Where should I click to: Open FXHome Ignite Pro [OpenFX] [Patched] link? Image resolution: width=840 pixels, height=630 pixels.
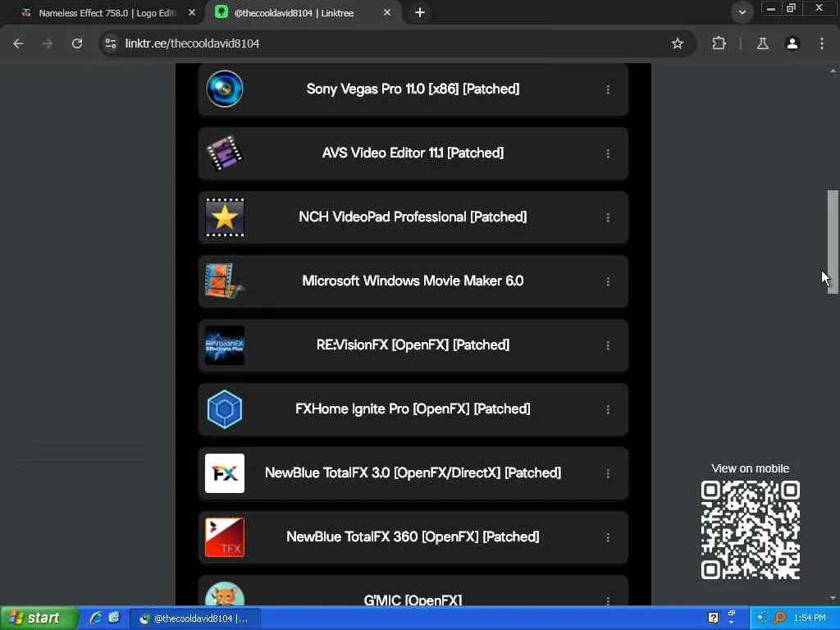(x=413, y=409)
